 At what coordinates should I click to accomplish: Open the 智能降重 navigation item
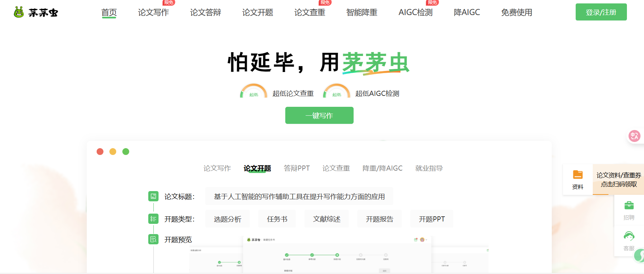(361, 13)
